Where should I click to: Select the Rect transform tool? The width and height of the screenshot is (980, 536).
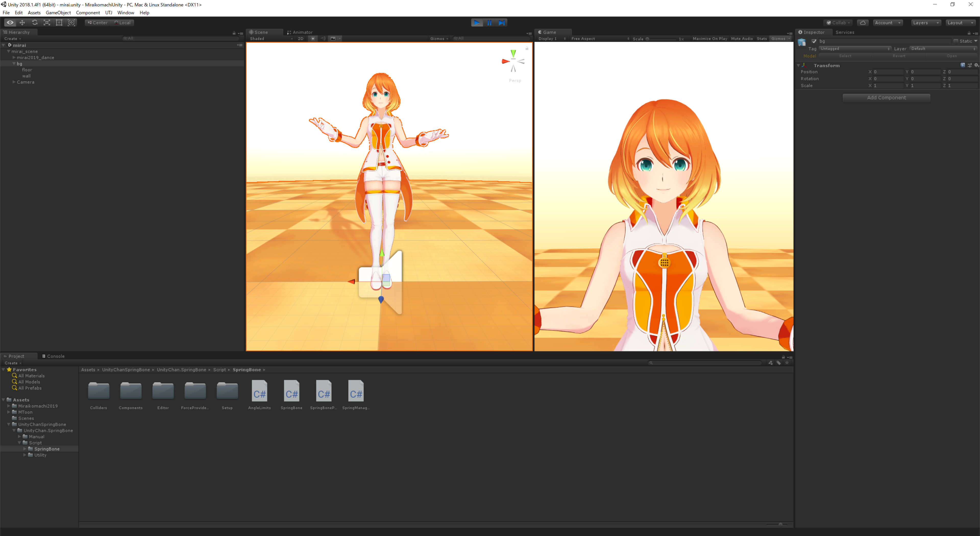tap(59, 22)
